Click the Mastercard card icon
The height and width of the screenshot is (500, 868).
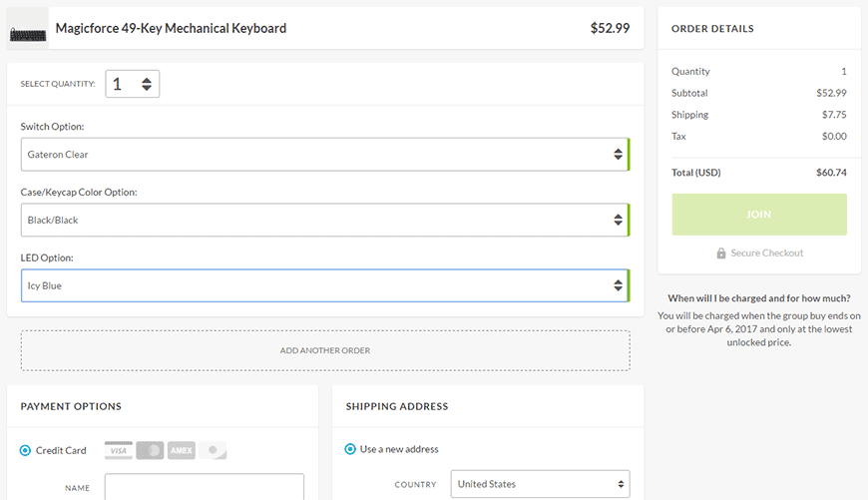pos(150,451)
